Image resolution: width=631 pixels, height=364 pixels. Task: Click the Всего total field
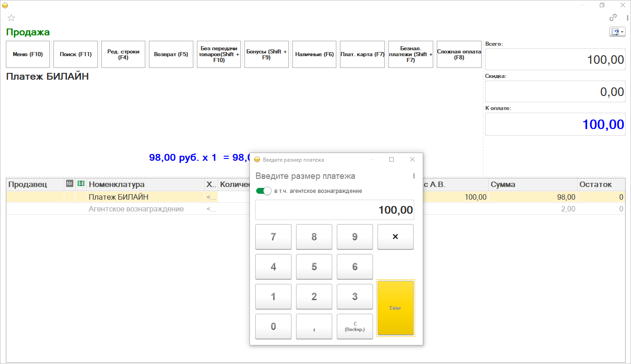click(555, 59)
